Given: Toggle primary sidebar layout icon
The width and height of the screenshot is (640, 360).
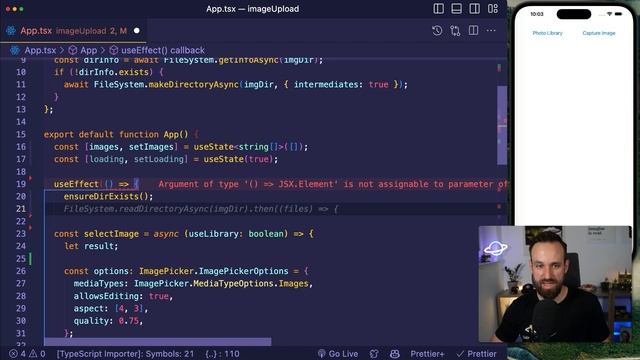Looking at the screenshot, I should point(438,9).
